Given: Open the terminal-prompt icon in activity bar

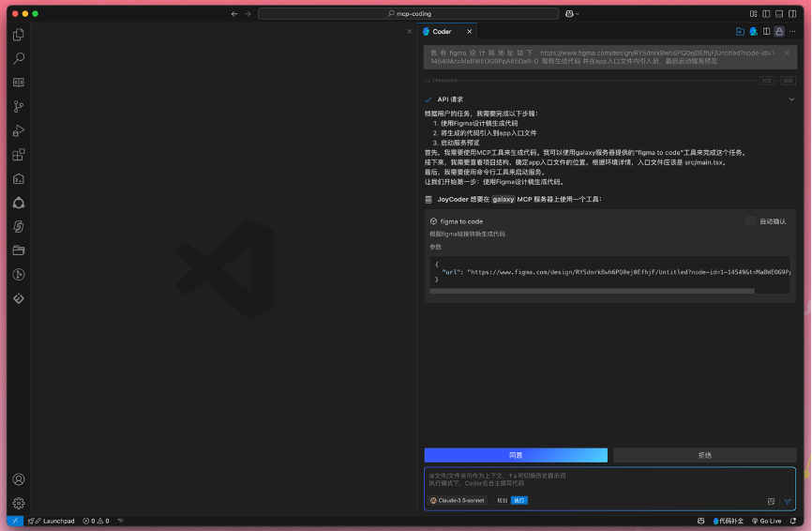Looking at the screenshot, I should (19, 179).
